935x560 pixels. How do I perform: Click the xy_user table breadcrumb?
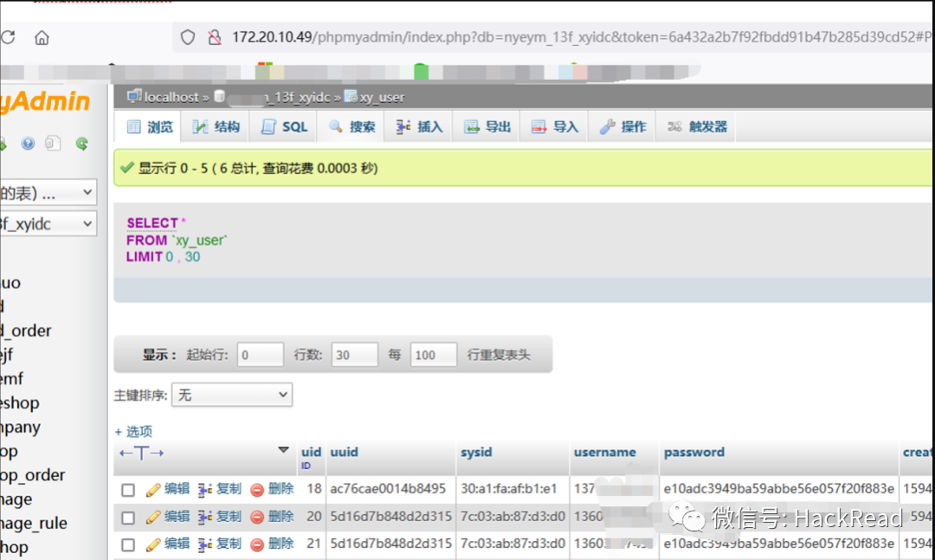[x=382, y=97]
